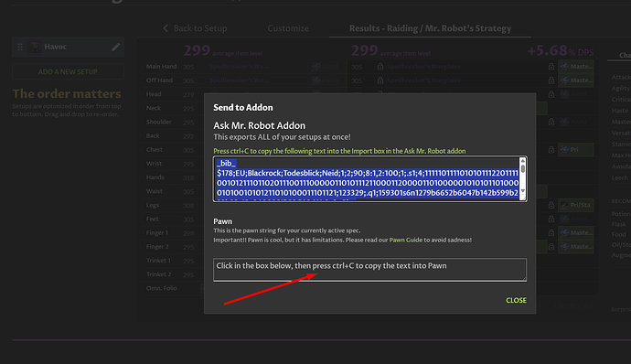Click results Off Hand Spellbreaker's Warglaive item
This screenshot has width=631, height=364.
[424, 80]
